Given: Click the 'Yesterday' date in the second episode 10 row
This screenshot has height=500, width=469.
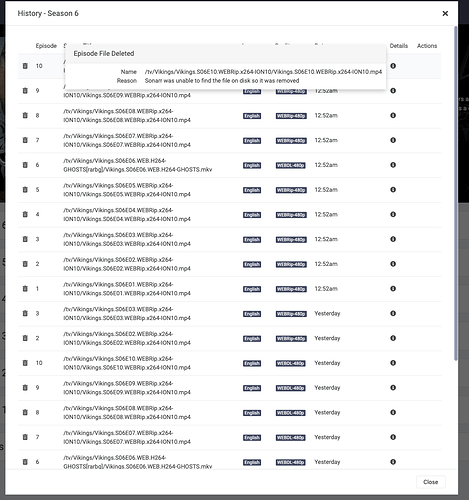Looking at the screenshot, I should click(327, 363).
